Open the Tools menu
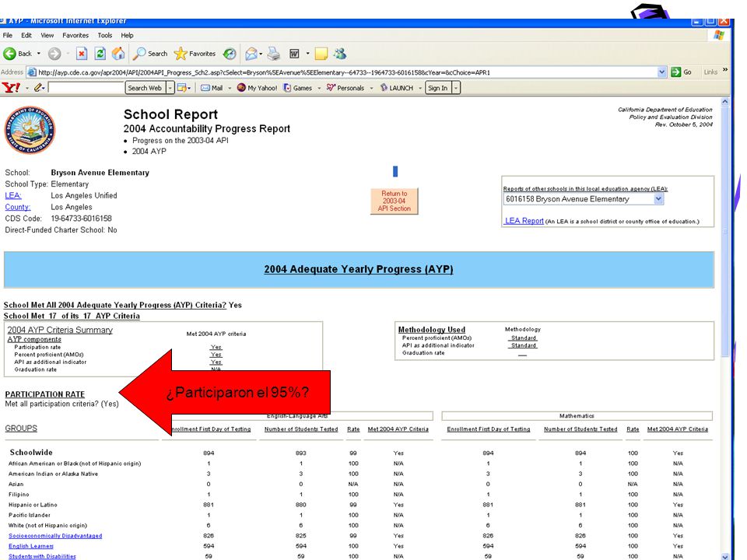This screenshot has width=747, height=560. pos(105,35)
